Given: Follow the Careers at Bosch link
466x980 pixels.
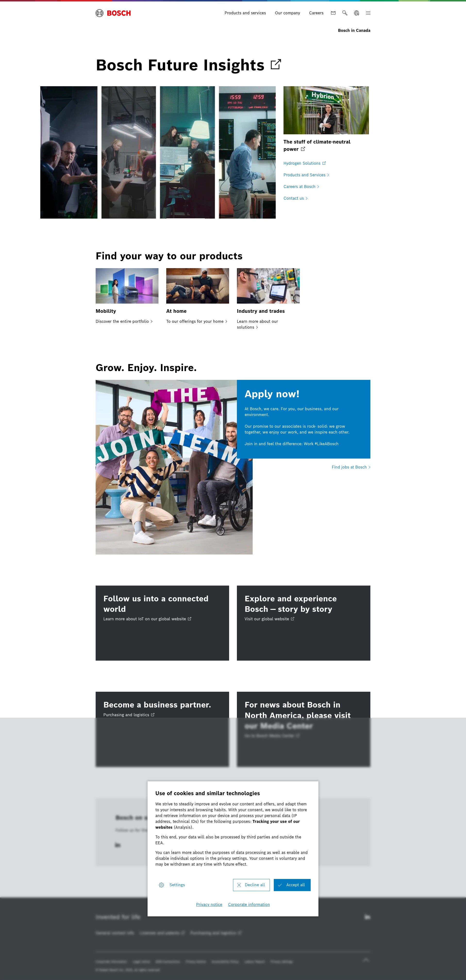Looking at the screenshot, I should pyautogui.click(x=301, y=187).
